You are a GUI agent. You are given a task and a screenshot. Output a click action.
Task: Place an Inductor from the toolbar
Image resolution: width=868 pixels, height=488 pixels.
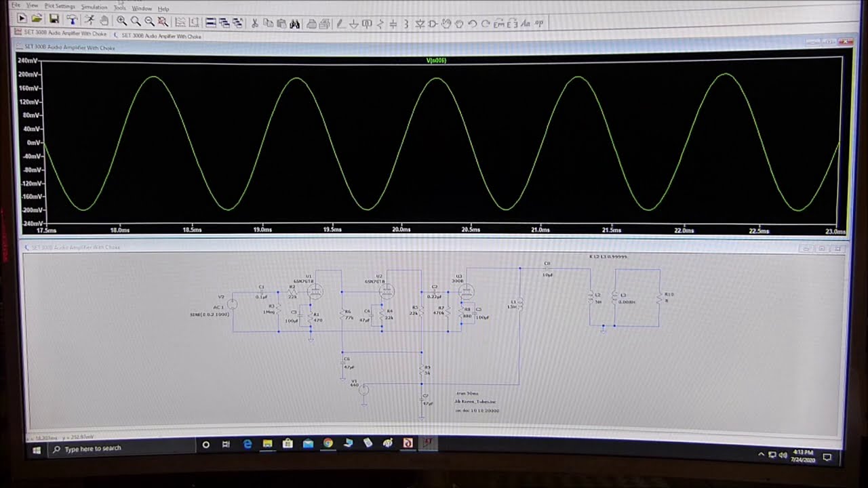tap(406, 24)
